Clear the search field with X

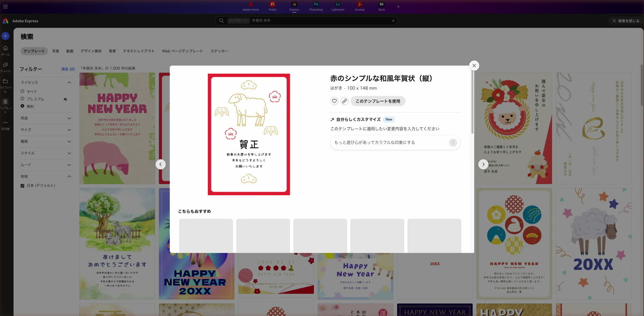(393, 21)
